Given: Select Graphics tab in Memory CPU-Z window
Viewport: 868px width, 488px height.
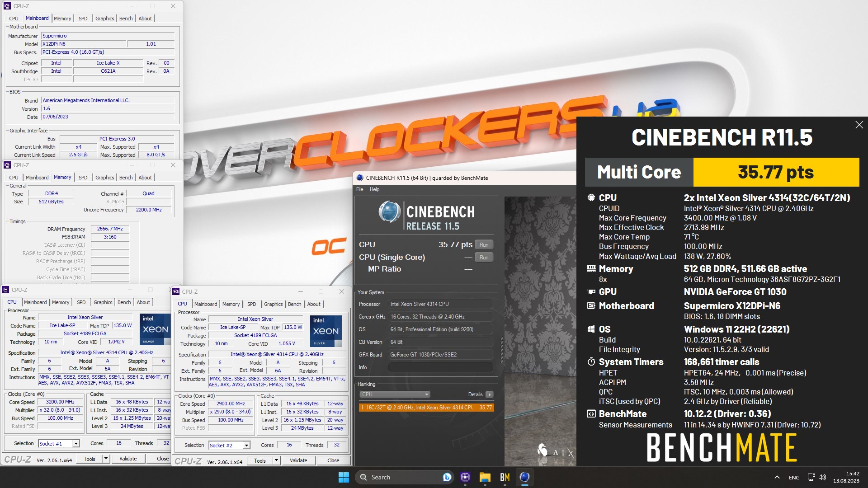Looking at the screenshot, I should click(104, 178).
